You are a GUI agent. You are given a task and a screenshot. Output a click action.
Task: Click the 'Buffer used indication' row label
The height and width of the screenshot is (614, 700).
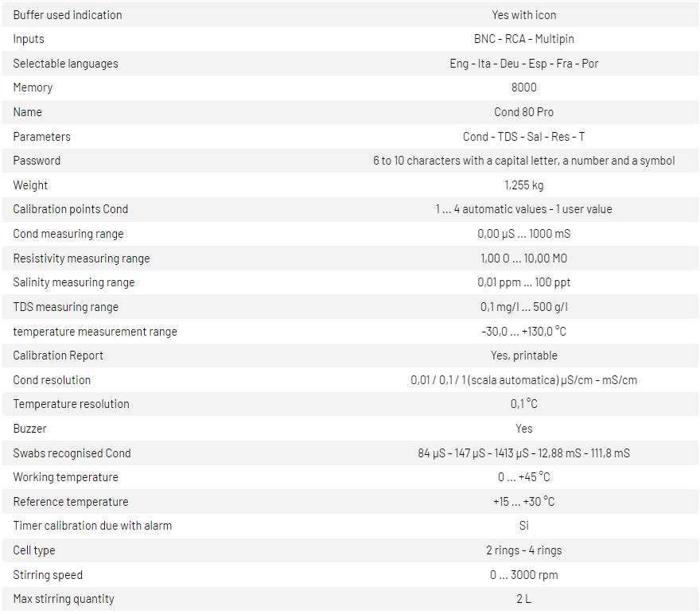[x=68, y=15]
